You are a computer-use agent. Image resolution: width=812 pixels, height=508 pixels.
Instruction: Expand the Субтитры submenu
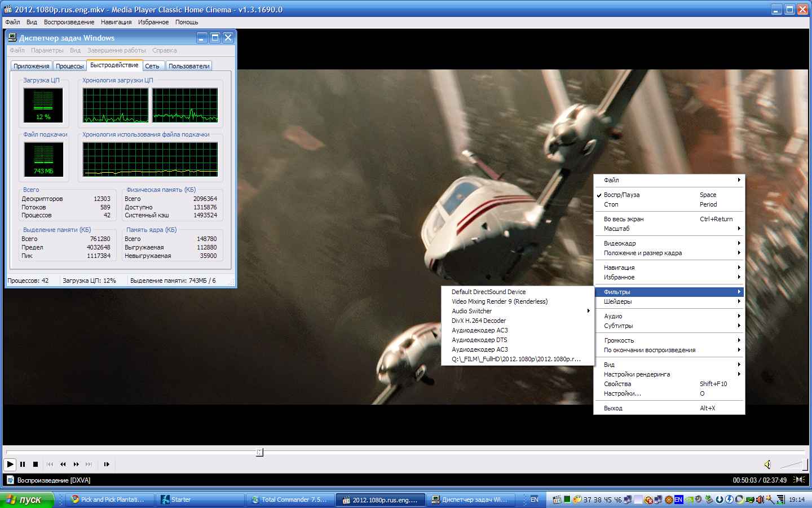pyautogui.click(x=669, y=326)
